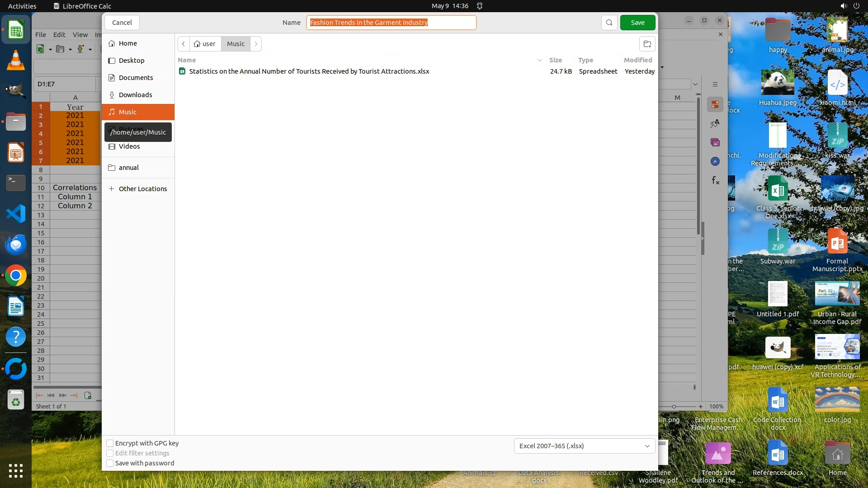The image size is (868, 488).
Task: Click the zoom slider handle in the status bar
Action: 674,407
